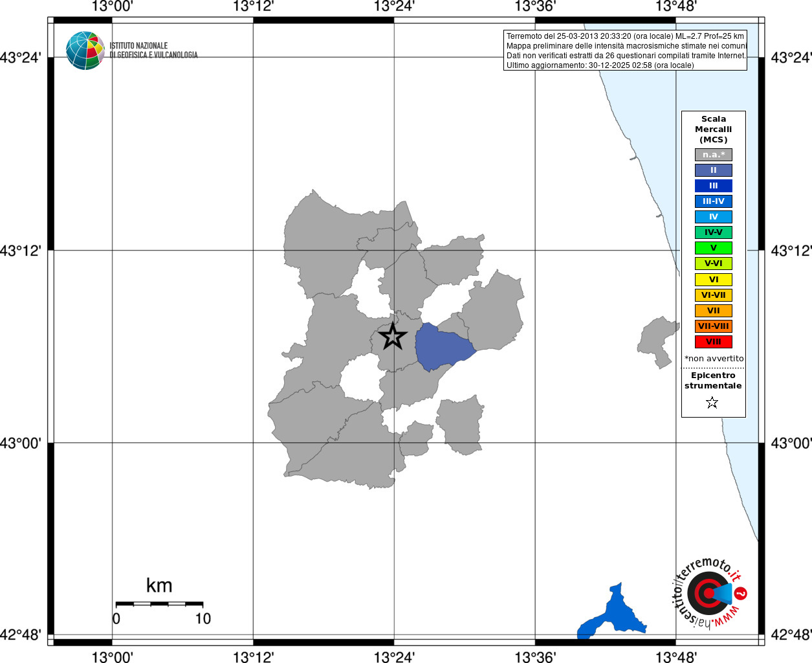Viewport: 812px width, 663px height.
Task: Select the III-IV intensity legend swatch
Action: [714, 201]
